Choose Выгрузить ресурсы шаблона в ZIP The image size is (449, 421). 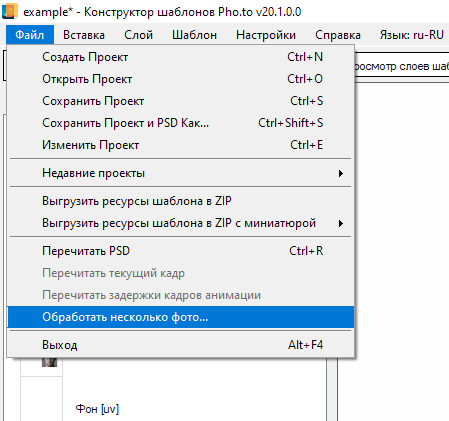click(180, 201)
